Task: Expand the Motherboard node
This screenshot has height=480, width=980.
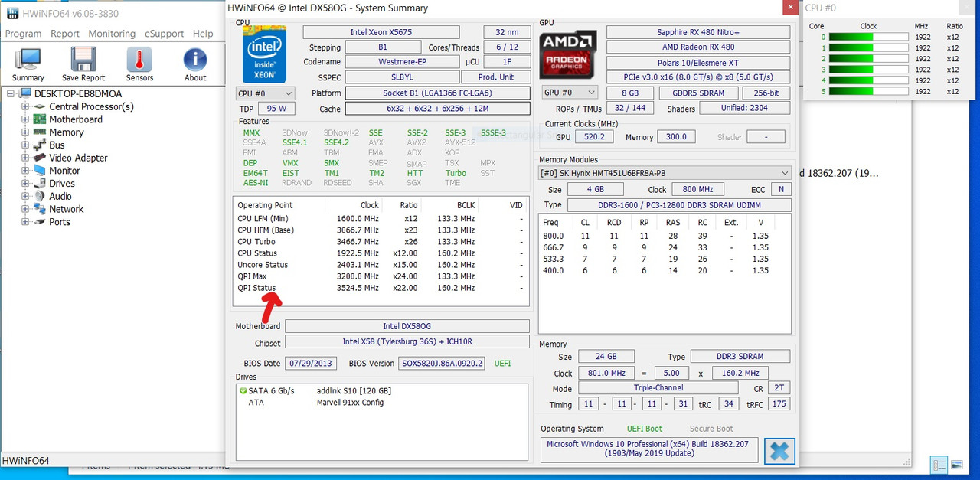Action: point(25,119)
